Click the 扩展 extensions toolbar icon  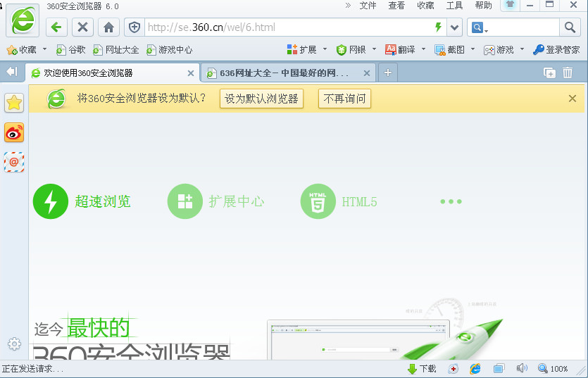coord(301,49)
